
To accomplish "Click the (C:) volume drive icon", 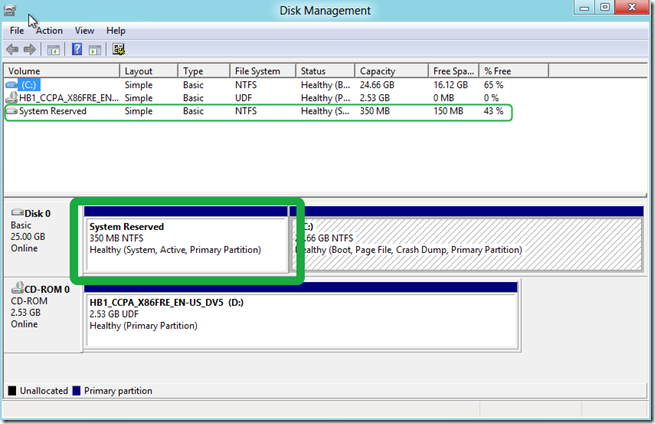I will pos(11,85).
